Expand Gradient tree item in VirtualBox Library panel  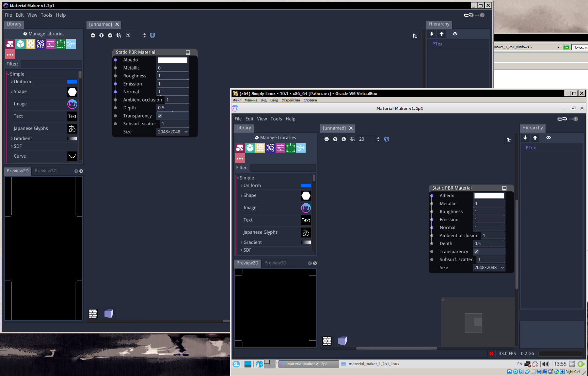pos(241,242)
